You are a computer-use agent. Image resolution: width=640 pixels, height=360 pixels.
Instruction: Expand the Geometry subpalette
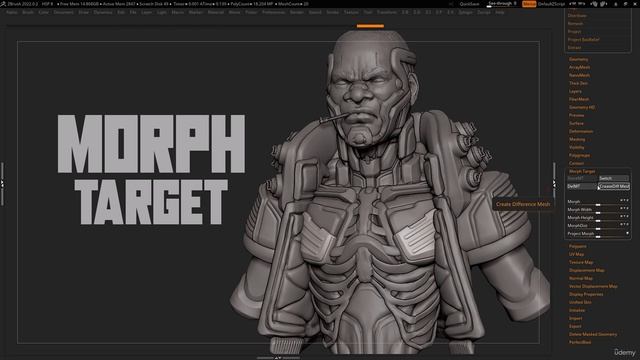578,60
